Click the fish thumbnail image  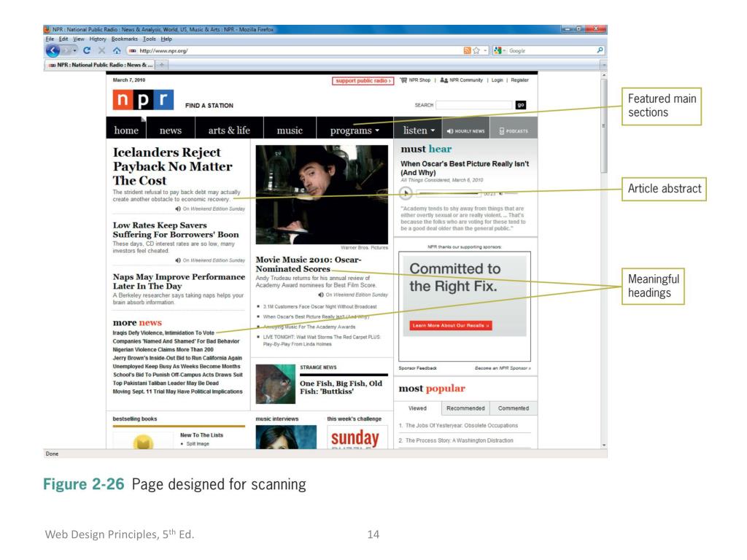point(275,384)
